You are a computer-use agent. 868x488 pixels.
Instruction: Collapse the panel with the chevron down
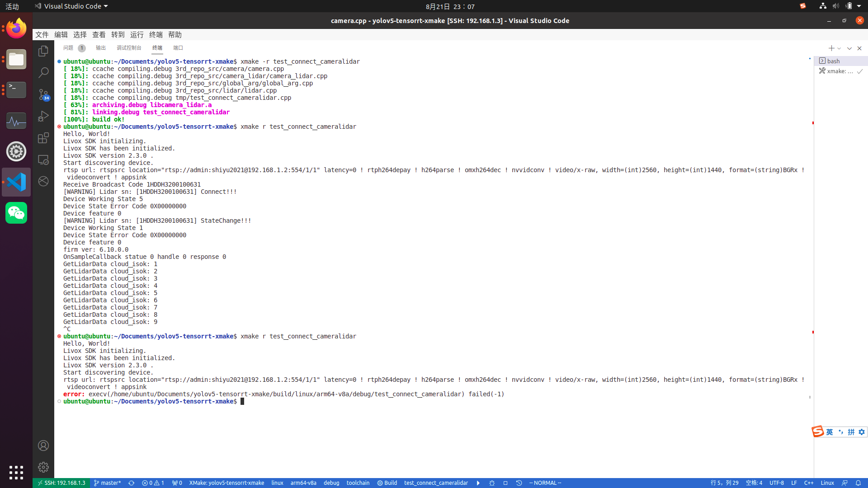(x=849, y=48)
